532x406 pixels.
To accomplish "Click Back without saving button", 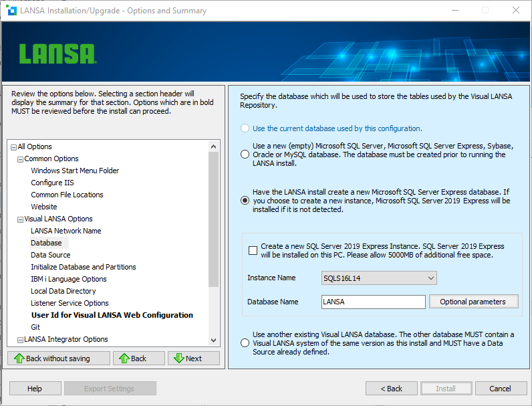I will coord(59,358).
